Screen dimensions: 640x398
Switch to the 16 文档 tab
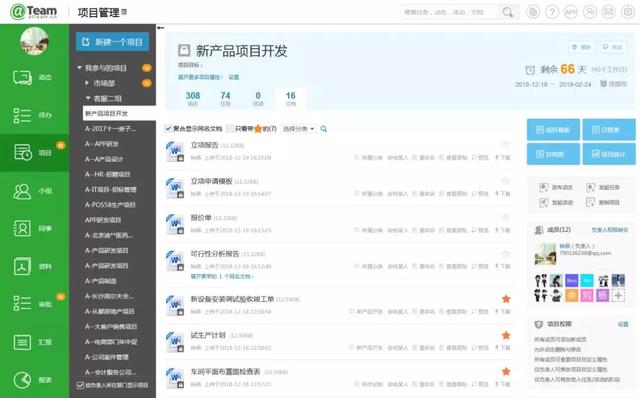click(291, 99)
